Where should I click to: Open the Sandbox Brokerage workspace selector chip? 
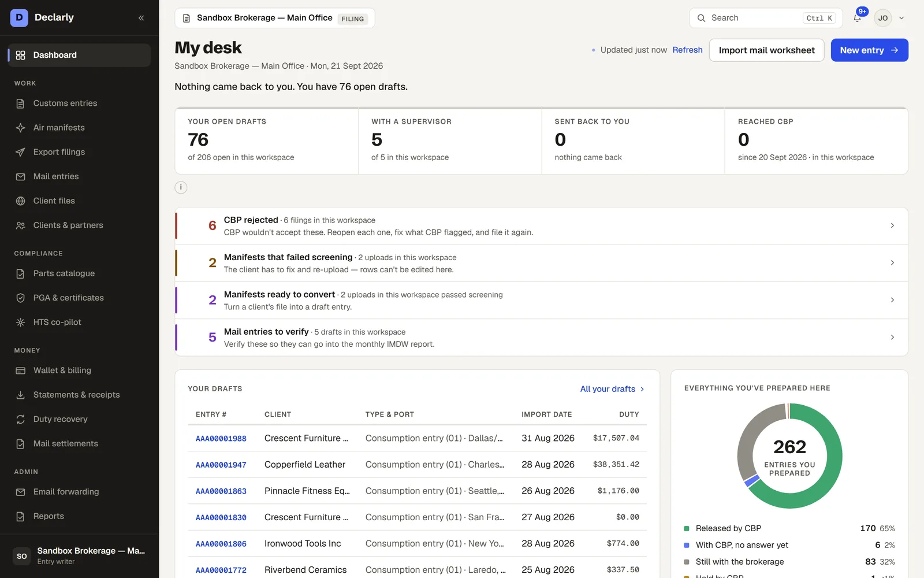click(275, 18)
